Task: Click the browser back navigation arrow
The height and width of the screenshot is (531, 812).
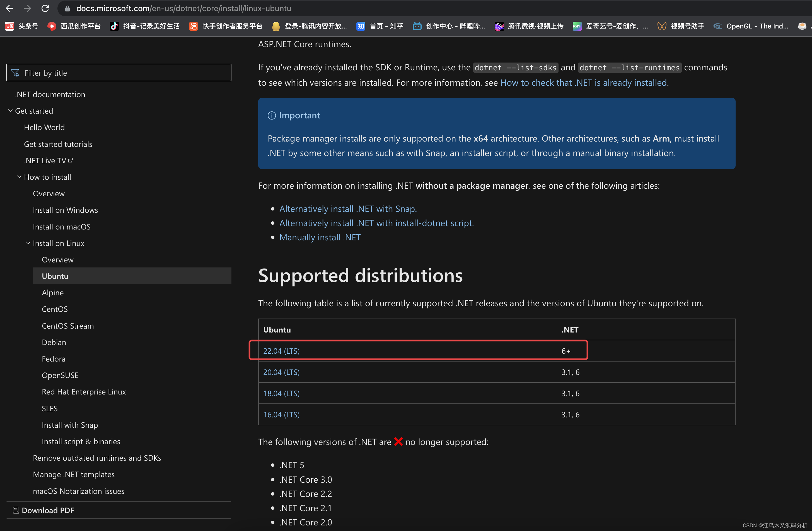Action: coord(9,9)
